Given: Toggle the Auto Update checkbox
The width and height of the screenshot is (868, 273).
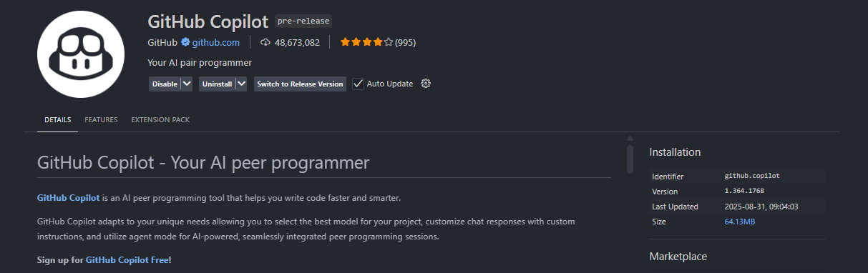Looking at the screenshot, I should 359,84.
